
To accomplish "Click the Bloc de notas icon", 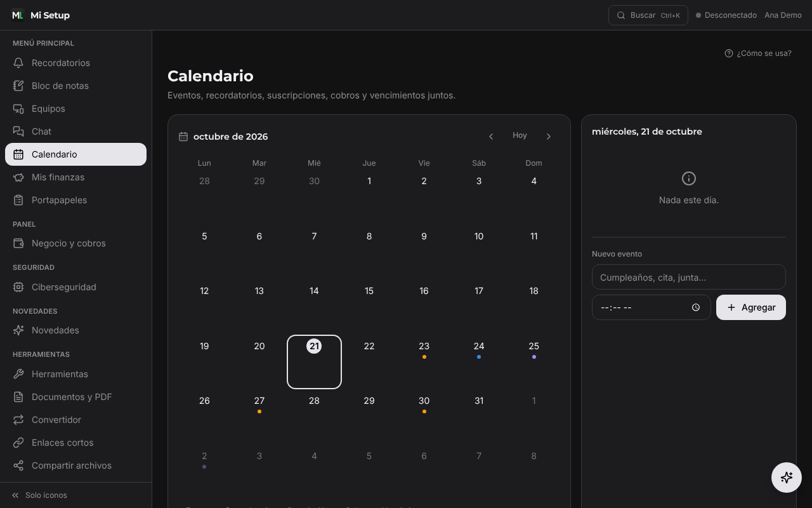I will 18,86.
